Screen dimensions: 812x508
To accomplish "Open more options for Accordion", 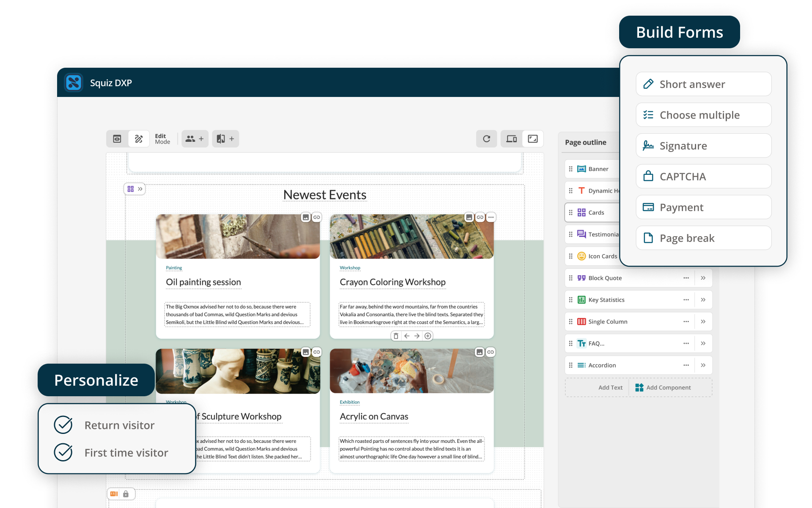I will tap(686, 365).
